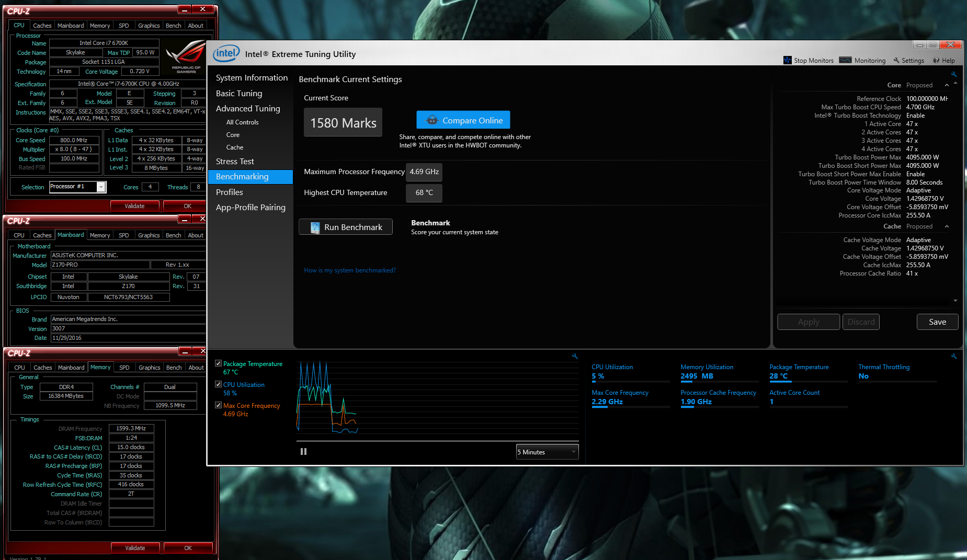
Task: Click Validate in top CPU-Z window
Action: click(135, 206)
